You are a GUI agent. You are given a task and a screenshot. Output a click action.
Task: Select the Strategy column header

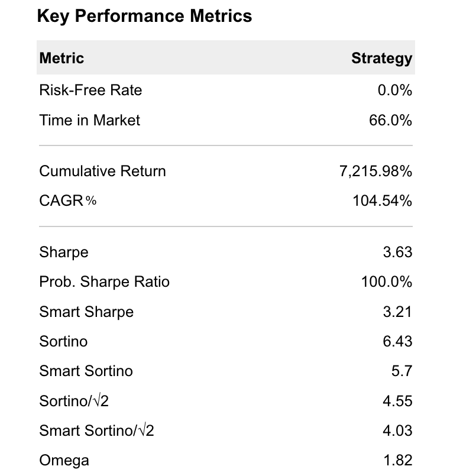point(381,58)
